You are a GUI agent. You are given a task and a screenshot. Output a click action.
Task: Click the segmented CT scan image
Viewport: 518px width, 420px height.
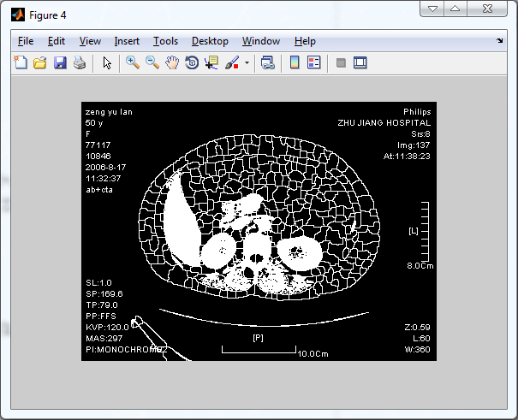tap(259, 231)
